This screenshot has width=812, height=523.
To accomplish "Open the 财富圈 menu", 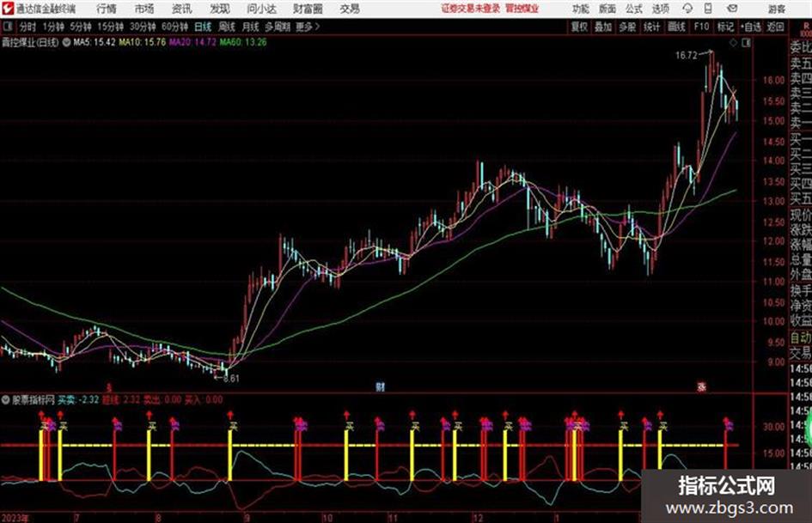I will [x=308, y=9].
